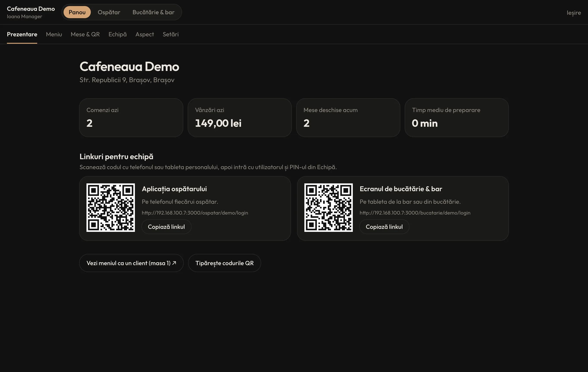Open the Prezentare tab
The width and height of the screenshot is (588, 372).
[22, 34]
